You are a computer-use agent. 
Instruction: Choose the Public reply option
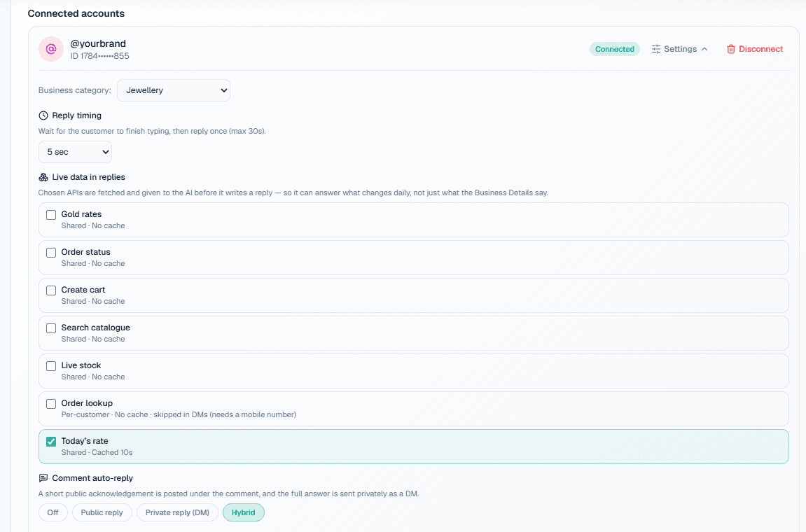tap(102, 512)
